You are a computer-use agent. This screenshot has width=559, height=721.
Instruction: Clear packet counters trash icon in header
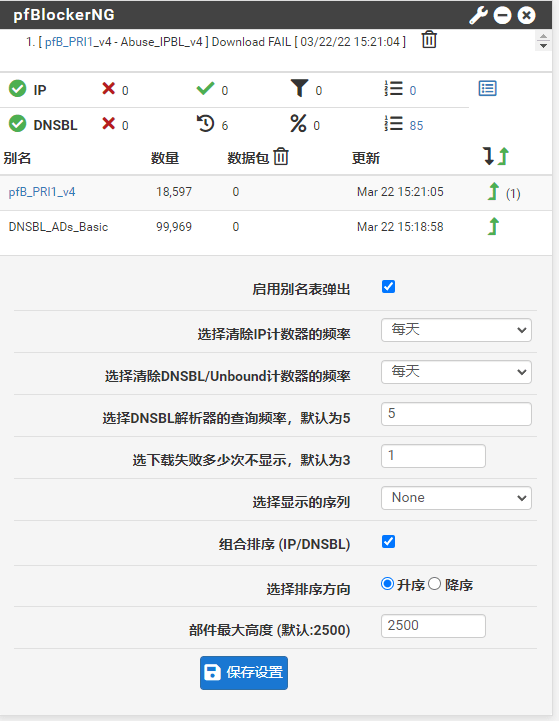pyautogui.click(x=281, y=157)
